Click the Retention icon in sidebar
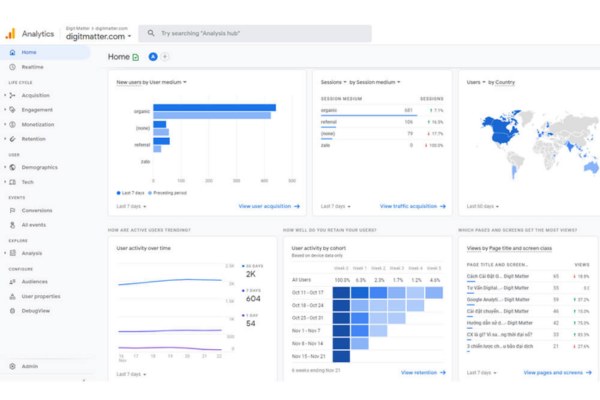This screenshot has width=600, height=400. pyautogui.click(x=12, y=139)
